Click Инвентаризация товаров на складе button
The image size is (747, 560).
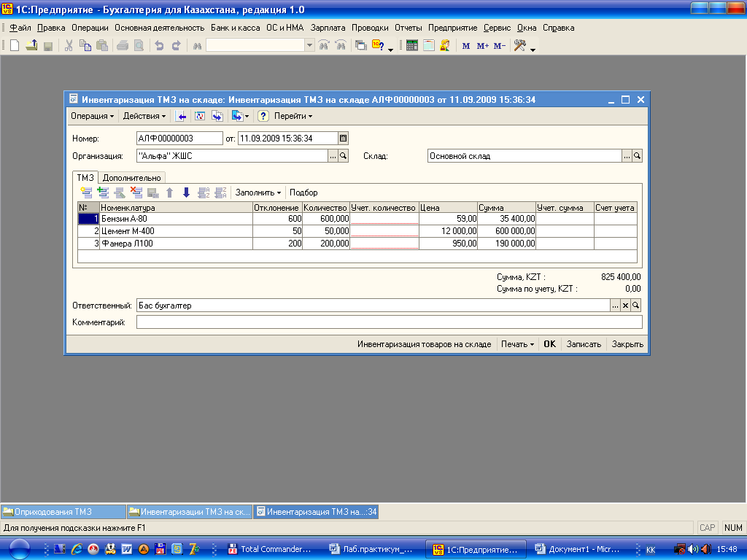[x=424, y=344]
